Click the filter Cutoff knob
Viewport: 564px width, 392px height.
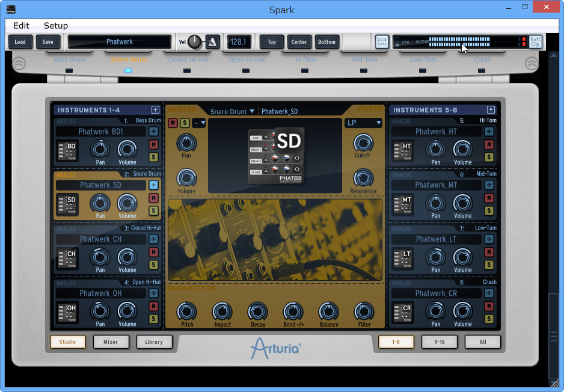[363, 142]
